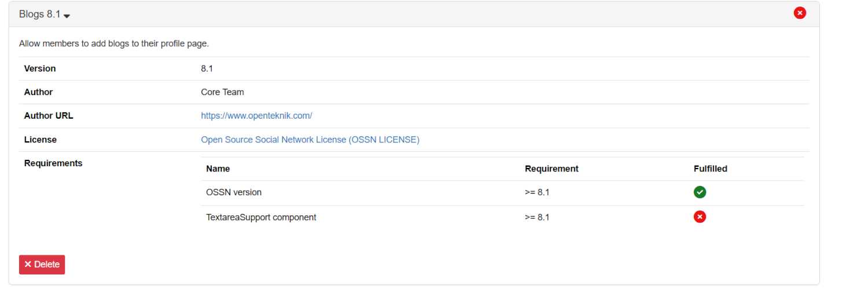
Task: Click the Fulfilled column header
Action: (x=710, y=169)
